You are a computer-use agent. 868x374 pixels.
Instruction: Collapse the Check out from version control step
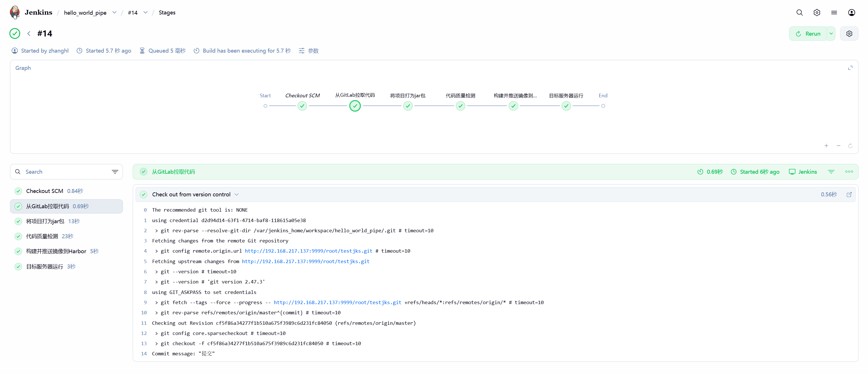coord(237,195)
